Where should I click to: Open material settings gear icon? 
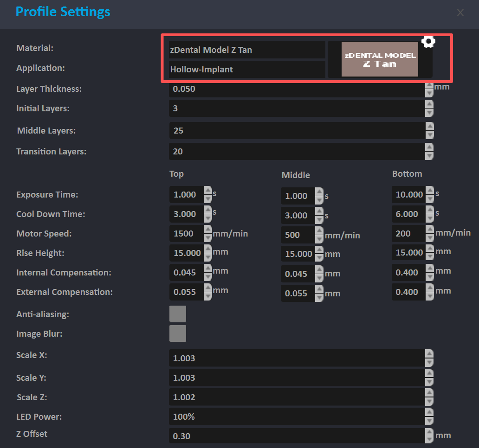pyautogui.click(x=428, y=42)
